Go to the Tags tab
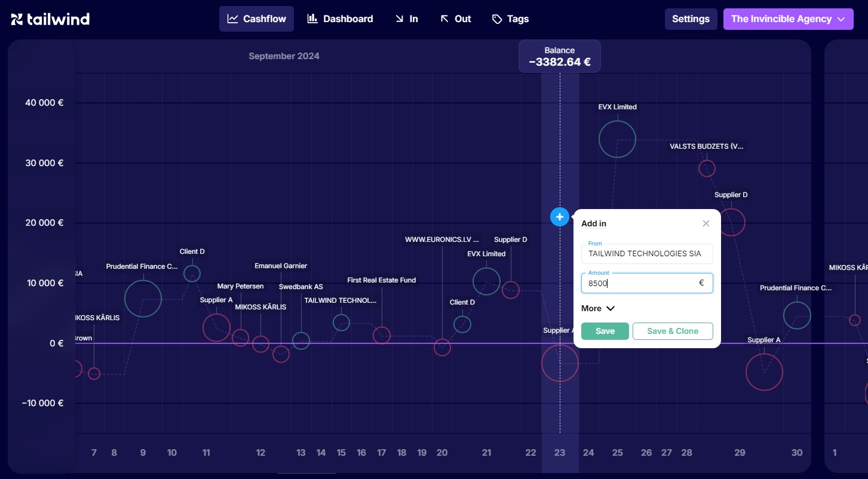The height and width of the screenshot is (479, 868). click(x=510, y=19)
